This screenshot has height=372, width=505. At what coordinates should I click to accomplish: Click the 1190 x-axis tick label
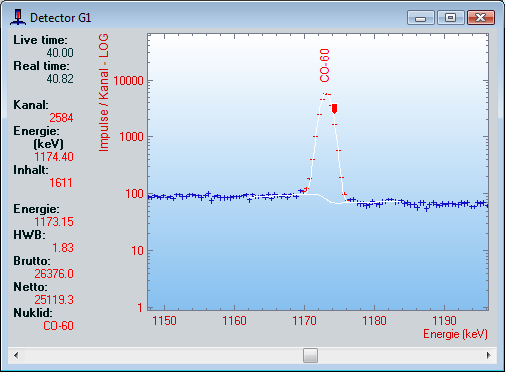coord(444,321)
